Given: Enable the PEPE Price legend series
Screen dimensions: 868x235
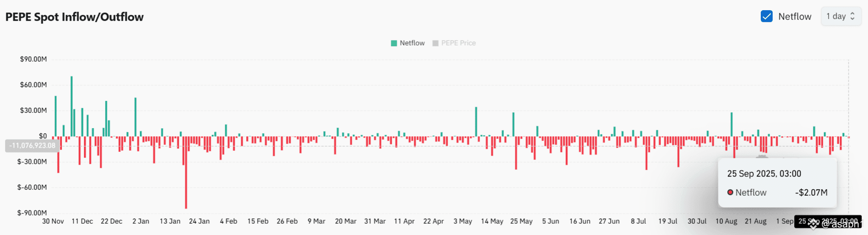Looking at the screenshot, I should click(454, 43).
